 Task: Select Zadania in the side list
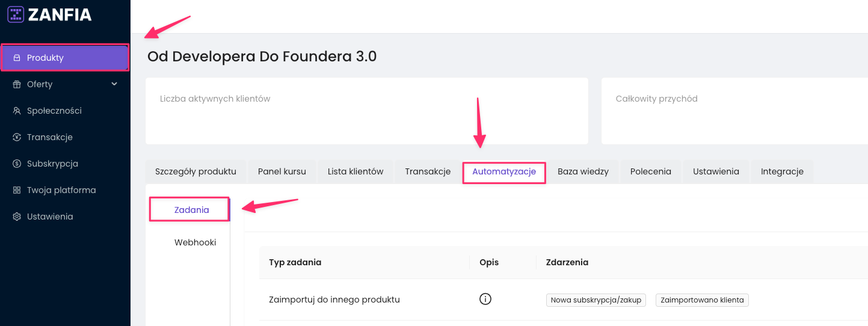[191, 210]
